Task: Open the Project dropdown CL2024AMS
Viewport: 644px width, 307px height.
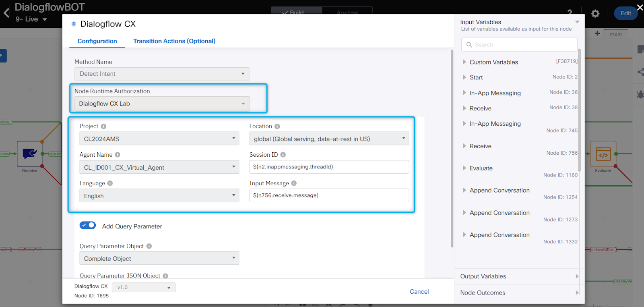Action: tap(159, 139)
